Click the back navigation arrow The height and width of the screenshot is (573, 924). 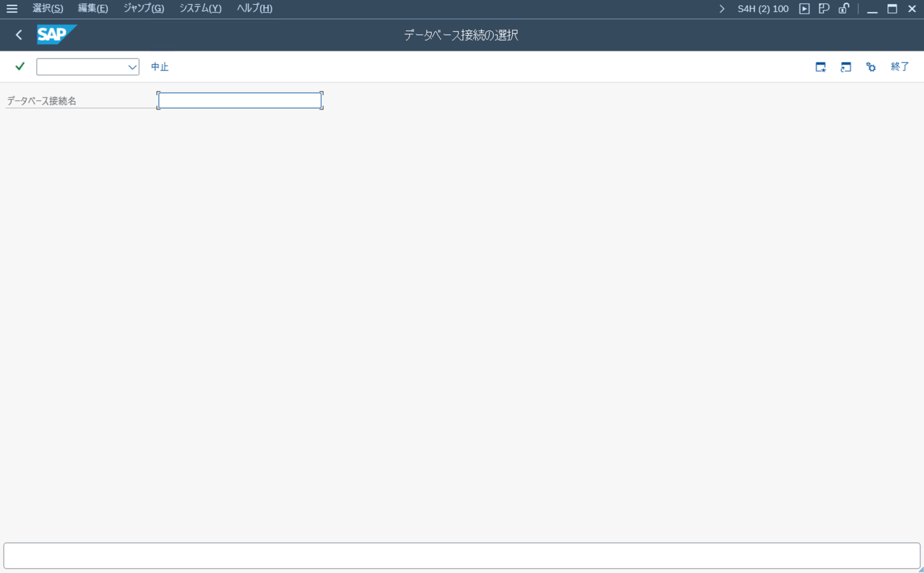click(18, 34)
